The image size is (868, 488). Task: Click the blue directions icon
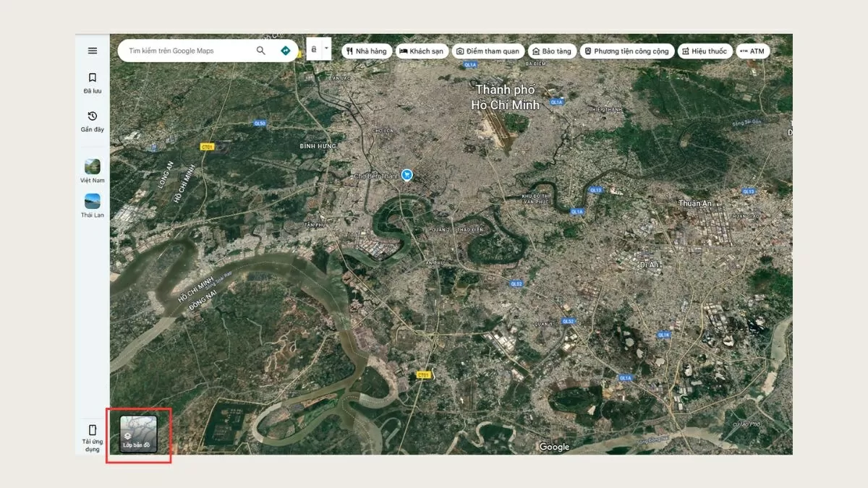click(285, 51)
